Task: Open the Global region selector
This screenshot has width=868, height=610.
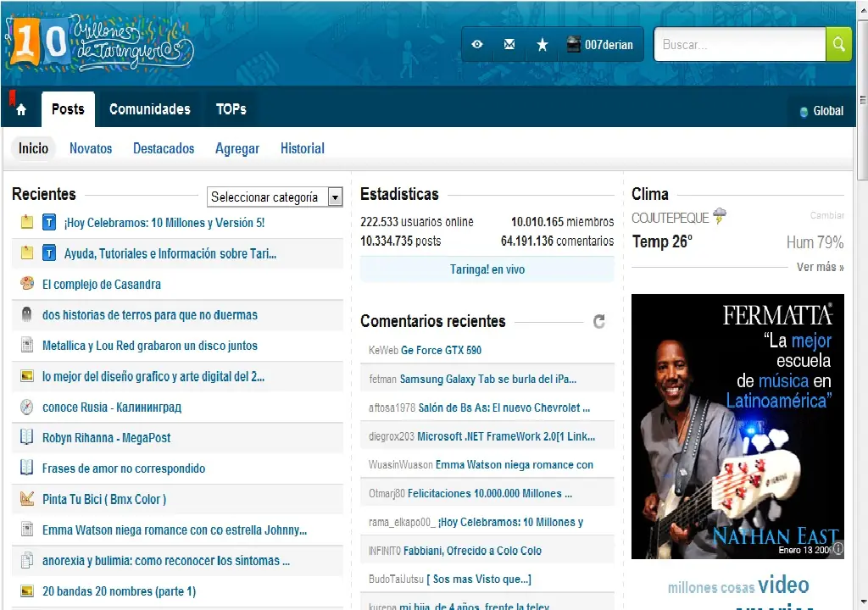Action: click(x=821, y=111)
